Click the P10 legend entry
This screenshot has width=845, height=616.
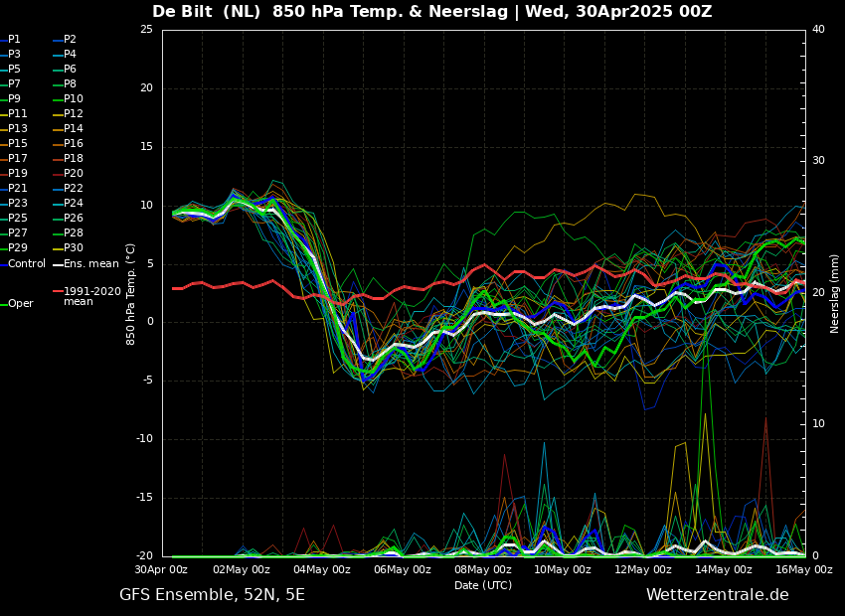[x=73, y=99]
